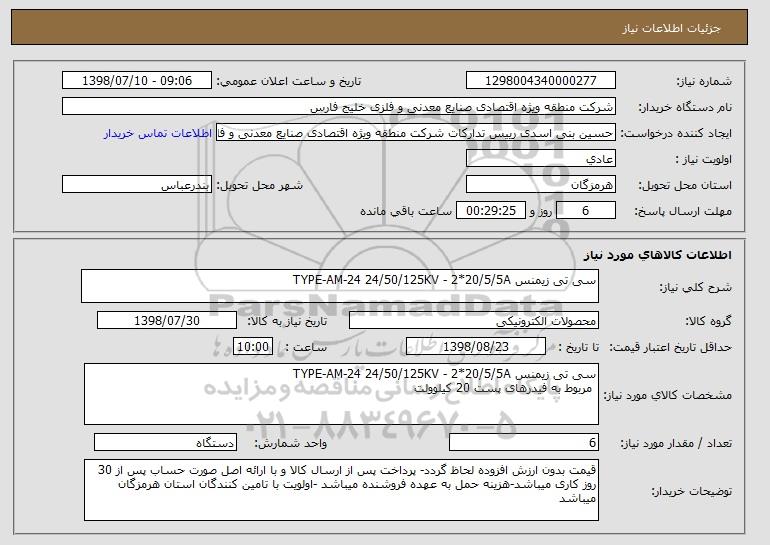Click the request creator field حسین بنی اسدی
This screenshot has height=545, width=770.
pyautogui.click(x=416, y=133)
